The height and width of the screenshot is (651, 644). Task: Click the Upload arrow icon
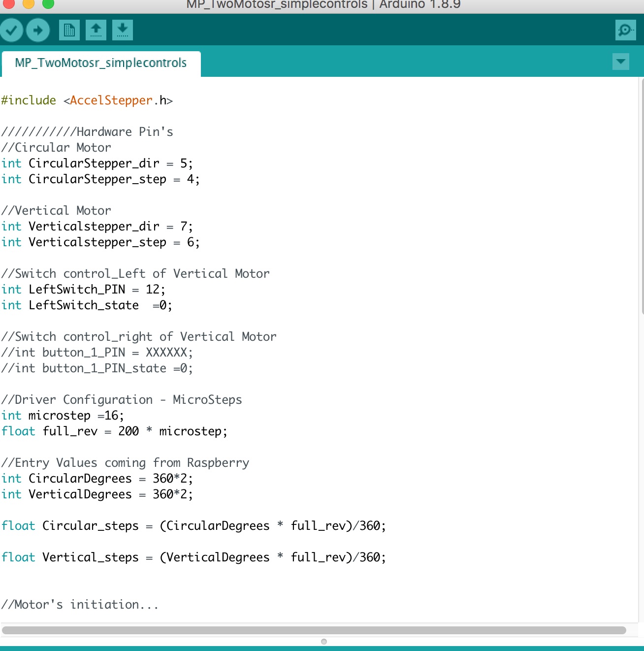click(38, 31)
